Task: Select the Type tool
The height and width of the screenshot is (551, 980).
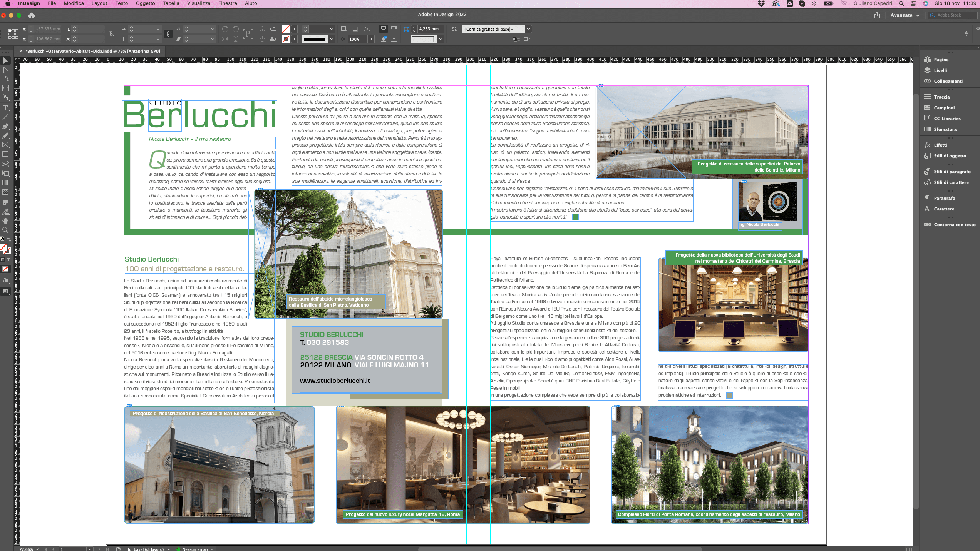Action: pos(5,108)
